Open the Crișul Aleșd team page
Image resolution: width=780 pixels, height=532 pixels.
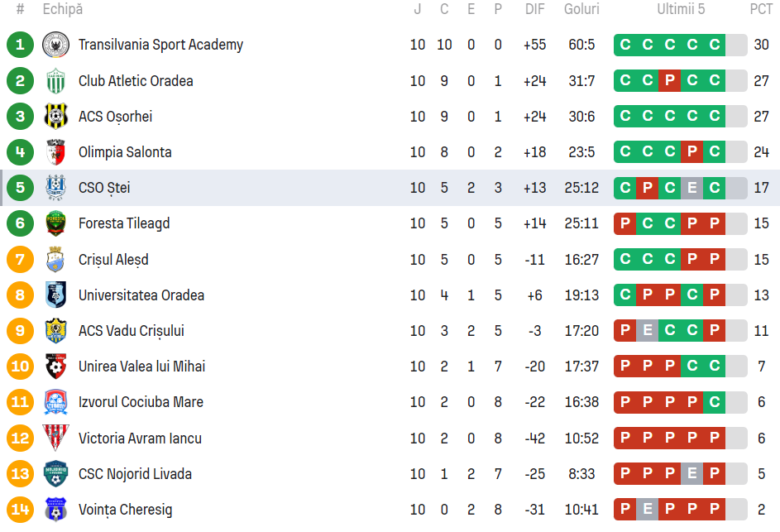pos(113,260)
